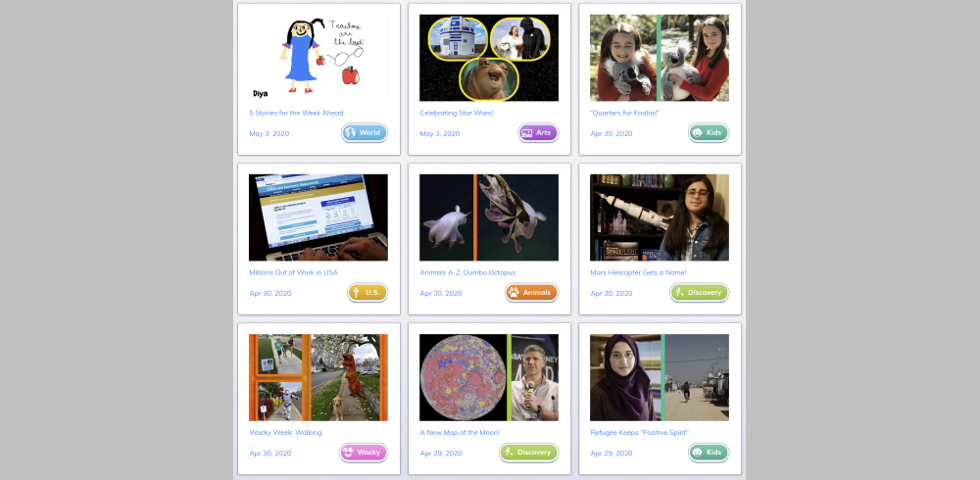This screenshot has height=480, width=980.
Task: Open the orange Animals category badge
Action: coord(532,293)
